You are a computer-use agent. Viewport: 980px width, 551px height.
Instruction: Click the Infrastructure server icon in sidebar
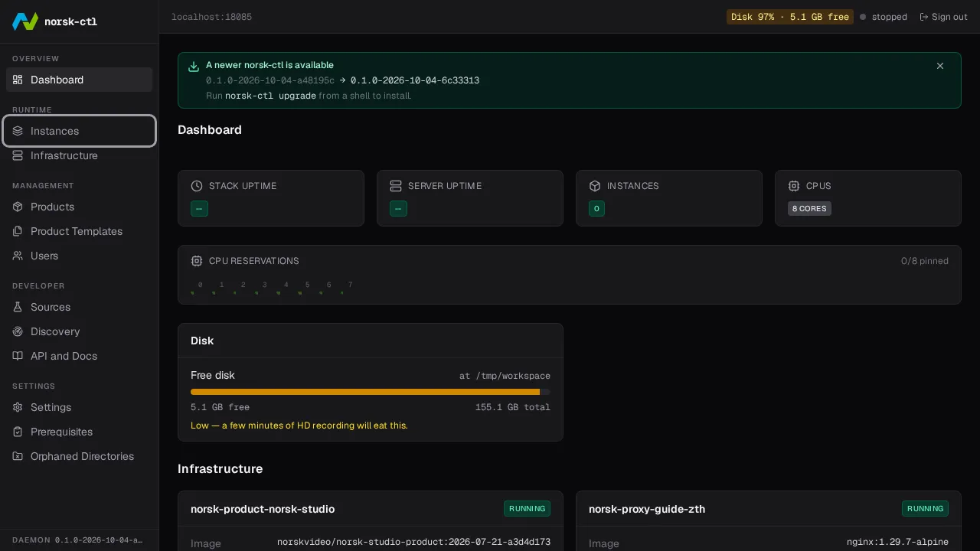pos(18,155)
